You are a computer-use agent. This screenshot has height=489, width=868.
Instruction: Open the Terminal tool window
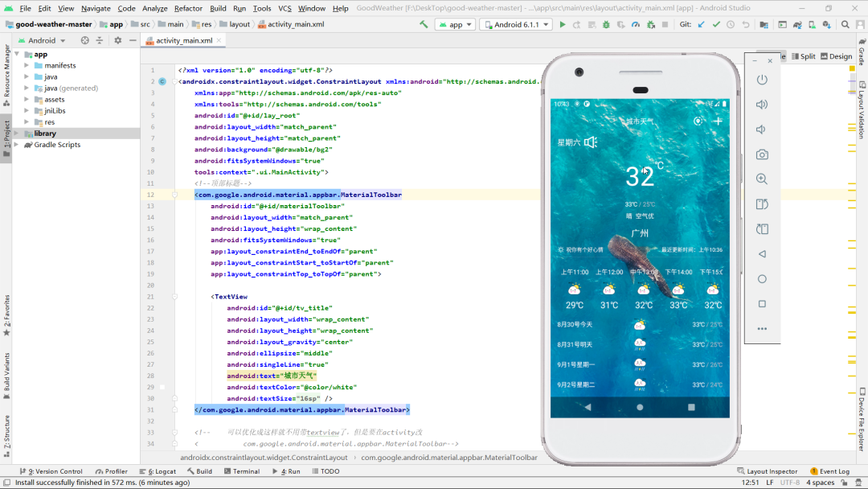pos(242,471)
